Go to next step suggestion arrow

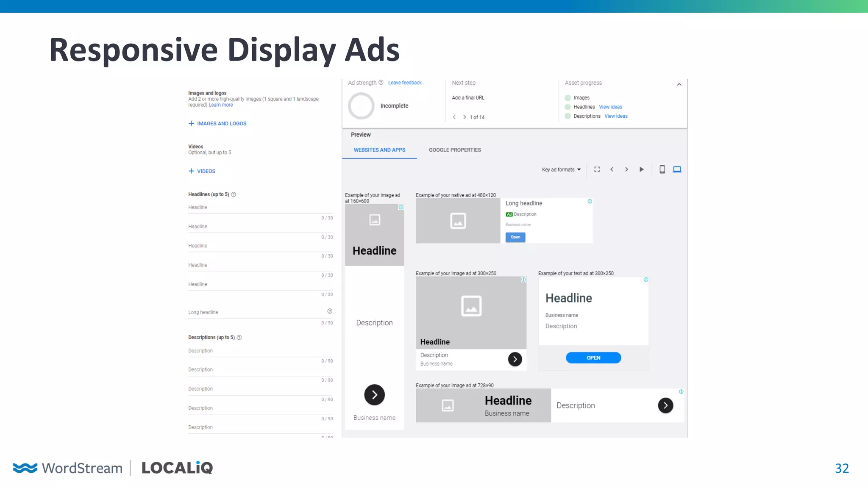click(465, 117)
